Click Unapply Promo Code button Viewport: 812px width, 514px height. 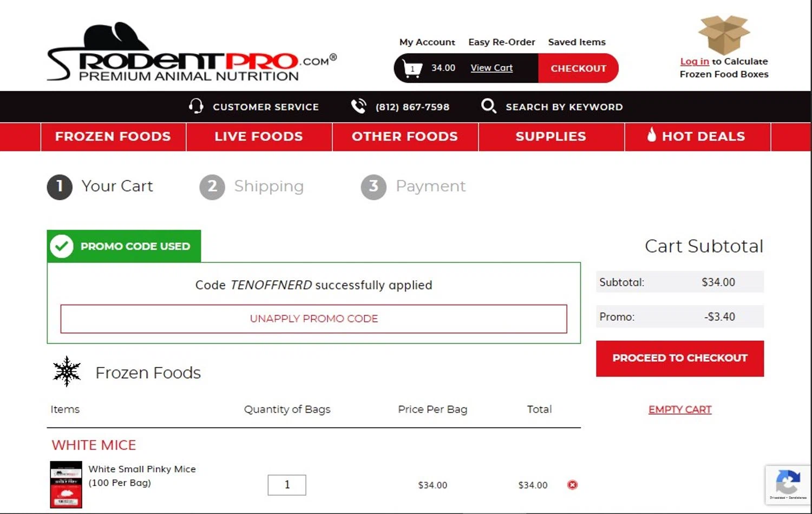314,319
